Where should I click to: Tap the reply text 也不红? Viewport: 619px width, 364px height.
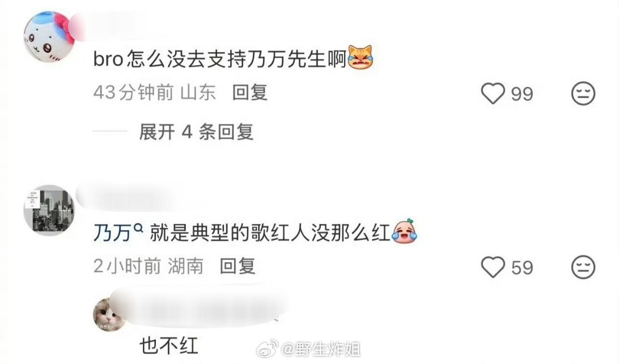tap(169, 346)
